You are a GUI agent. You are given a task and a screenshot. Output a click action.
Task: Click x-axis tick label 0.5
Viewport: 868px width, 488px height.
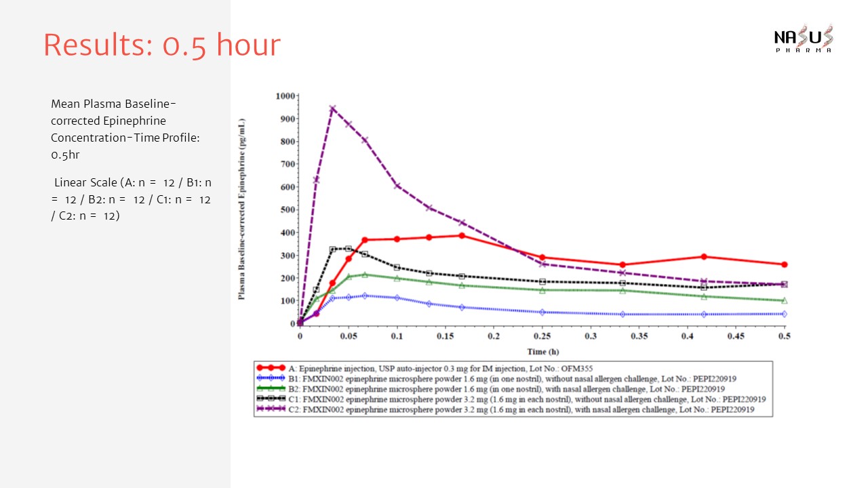click(785, 336)
